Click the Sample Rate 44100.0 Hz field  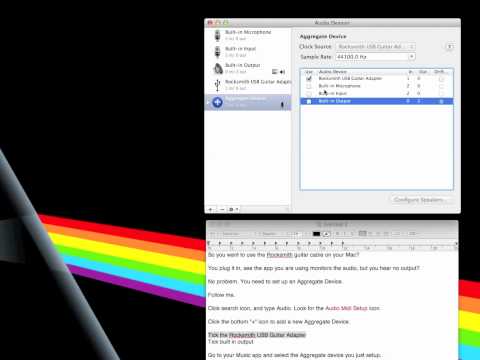click(372, 57)
